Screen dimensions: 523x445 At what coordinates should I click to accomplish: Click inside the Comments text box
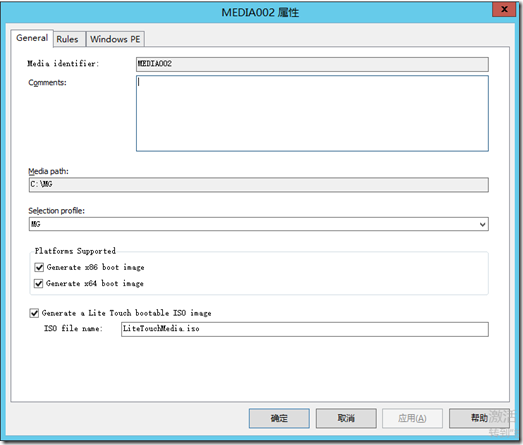pyautogui.click(x=312, y=113)
